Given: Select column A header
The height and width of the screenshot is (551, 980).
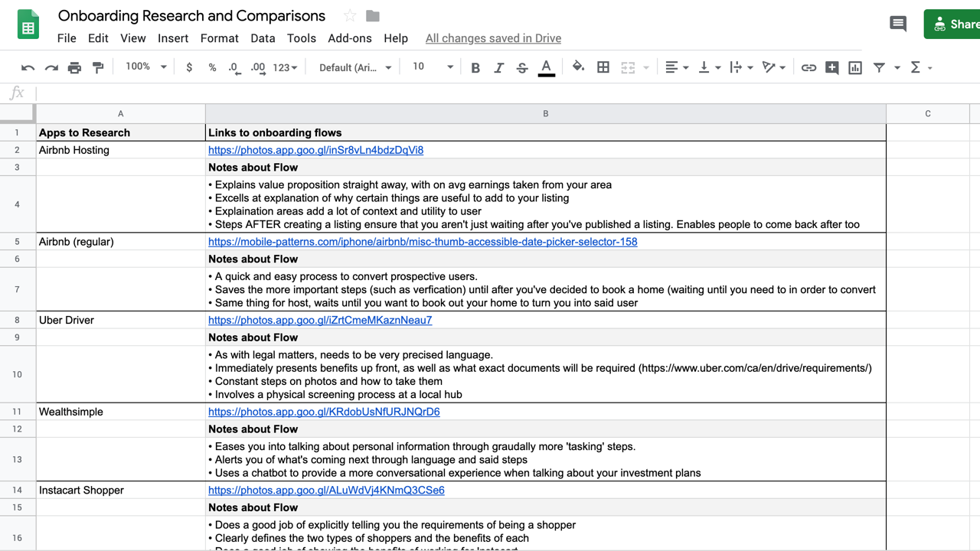Looking at the screenshot, I should click(120, 113).
